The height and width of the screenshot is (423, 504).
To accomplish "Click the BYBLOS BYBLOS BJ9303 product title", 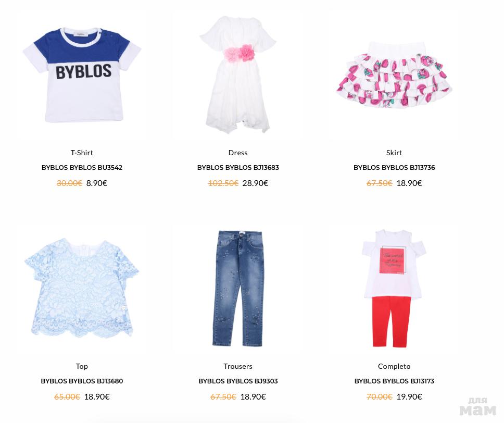I will pos(238,381).
